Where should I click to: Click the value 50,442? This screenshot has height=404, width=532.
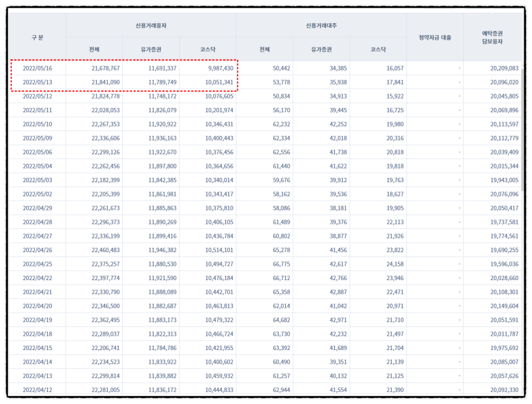(x=281, y=68)
